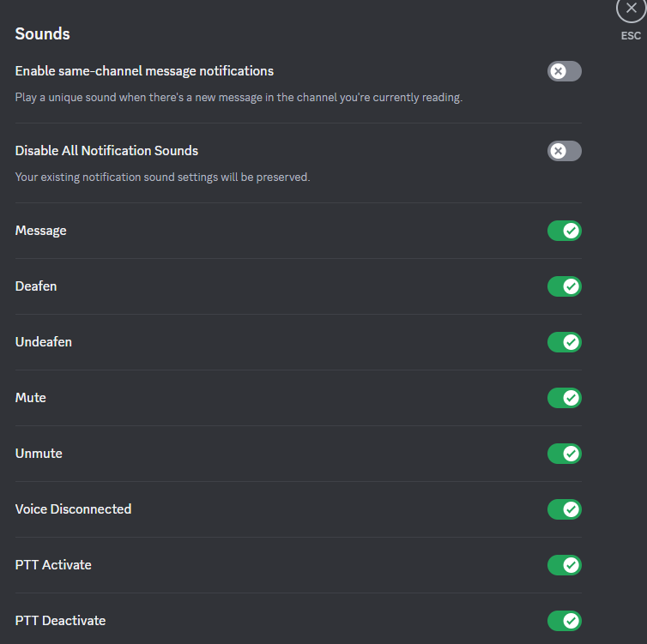Toggle the Mute sound off
This screenshot has width=647, height=644.
coord(565,398)
